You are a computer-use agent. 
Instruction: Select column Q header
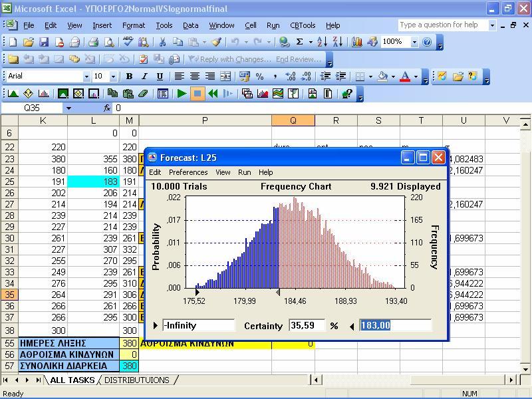293,120
